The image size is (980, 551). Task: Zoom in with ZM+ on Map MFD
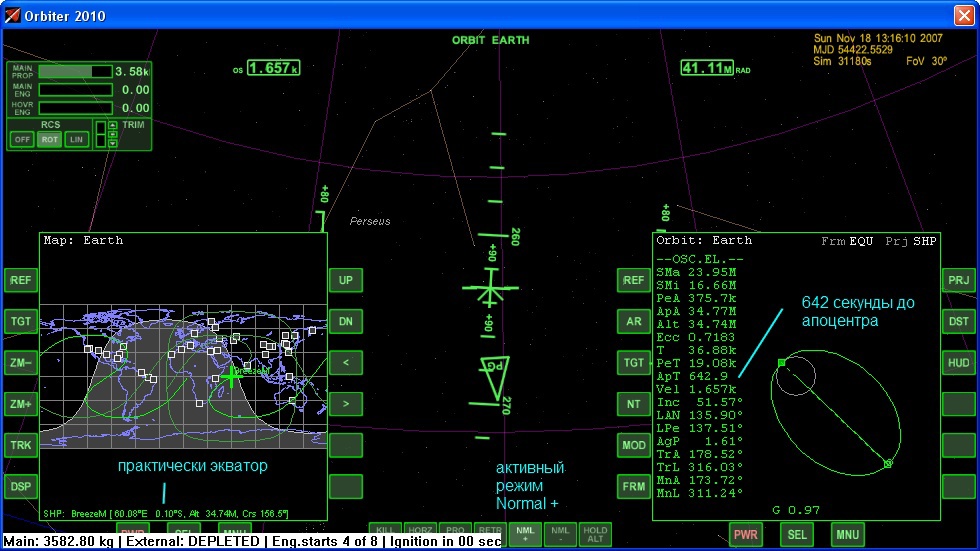coord(21,404)
